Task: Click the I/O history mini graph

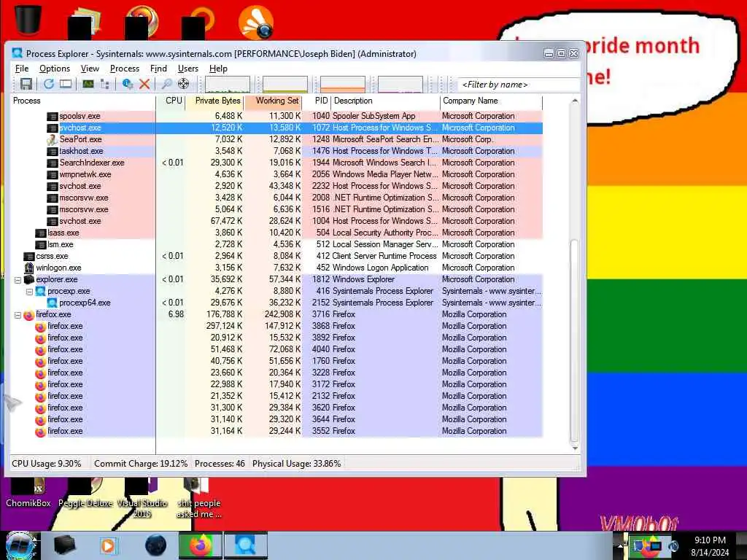Action: [x=400, y=85]
